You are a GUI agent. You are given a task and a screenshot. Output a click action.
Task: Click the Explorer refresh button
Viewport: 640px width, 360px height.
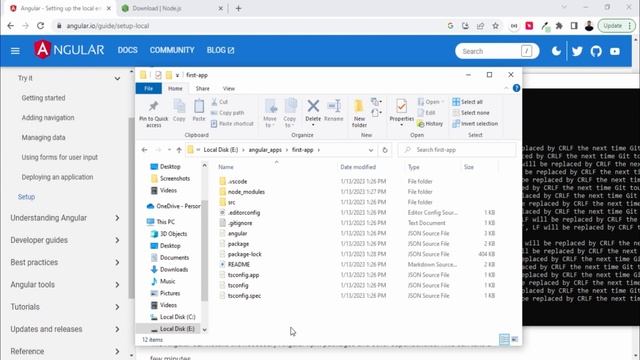point(385,150)
